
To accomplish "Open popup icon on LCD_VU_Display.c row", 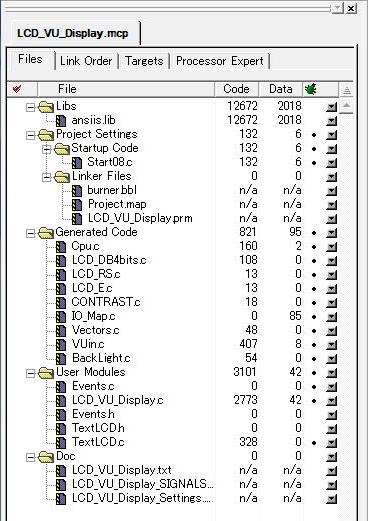I will coord(331,401).
